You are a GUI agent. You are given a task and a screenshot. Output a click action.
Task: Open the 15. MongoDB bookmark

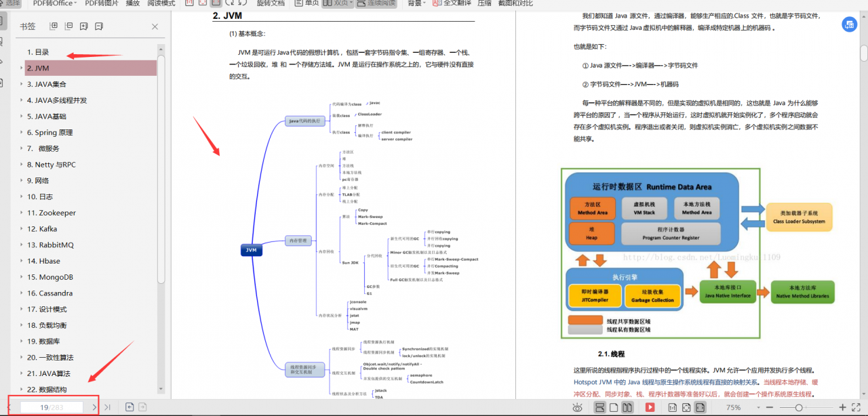[50, 277]
